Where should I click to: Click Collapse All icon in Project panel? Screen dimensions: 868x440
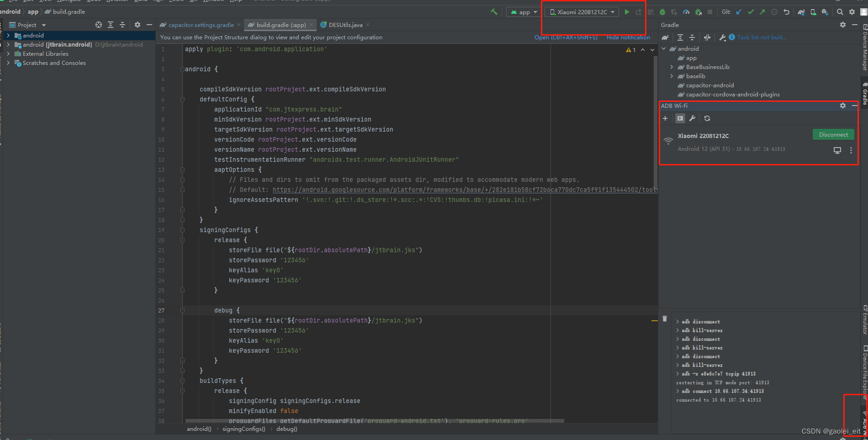[x=122, y=25]
